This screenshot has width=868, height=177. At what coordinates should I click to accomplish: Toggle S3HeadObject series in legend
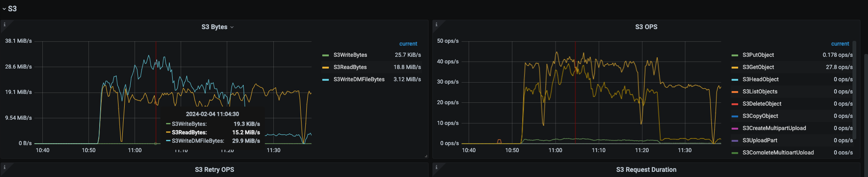pyautogui.click(x=760, y=79)
